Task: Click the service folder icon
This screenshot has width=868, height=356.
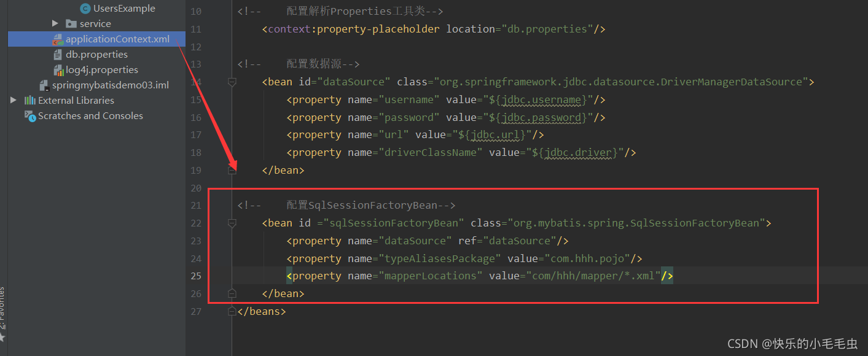Action: (71, 24)
